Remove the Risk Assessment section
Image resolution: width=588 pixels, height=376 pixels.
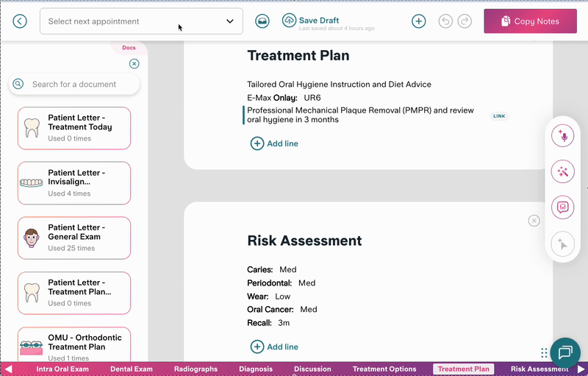pos(534,221)
